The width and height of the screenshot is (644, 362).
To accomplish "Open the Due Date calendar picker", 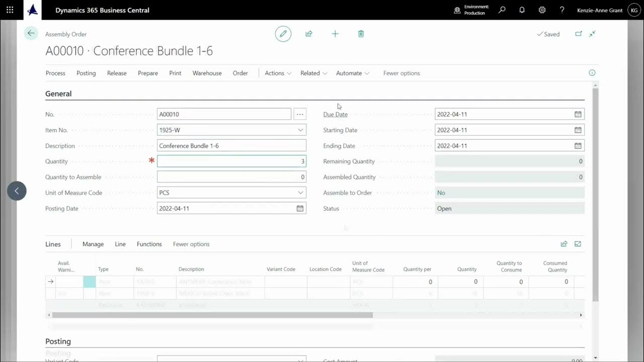I will point(578,114).
